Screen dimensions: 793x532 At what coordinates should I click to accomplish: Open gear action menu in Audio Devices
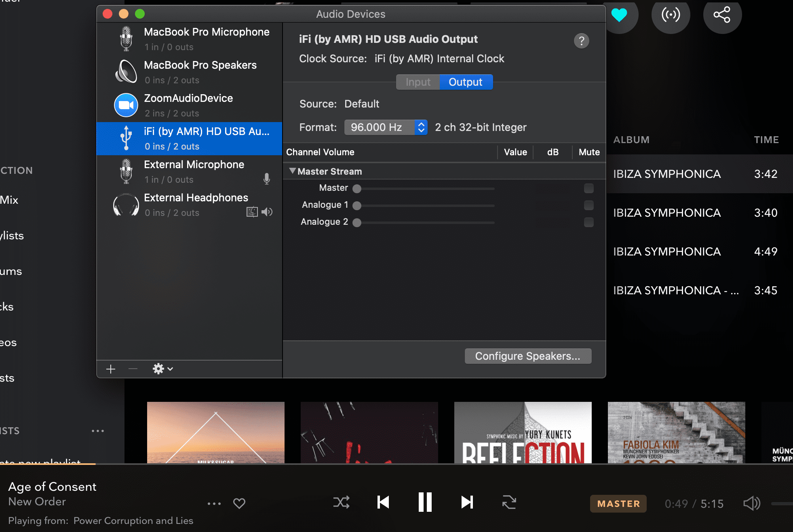(162, 369)
